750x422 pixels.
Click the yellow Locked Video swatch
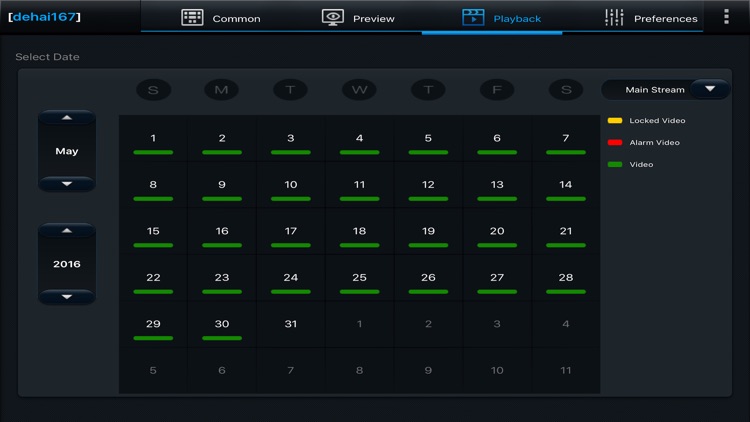615,121
